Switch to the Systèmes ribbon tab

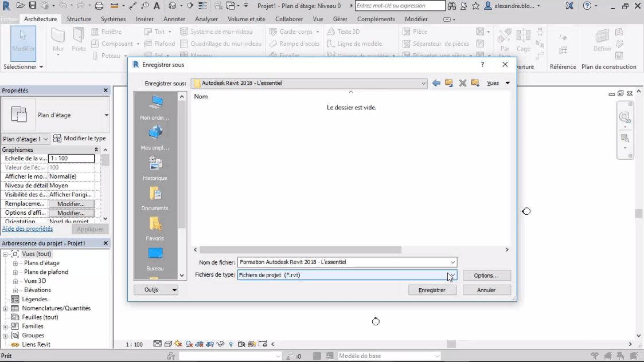click(x=114, y=19)
